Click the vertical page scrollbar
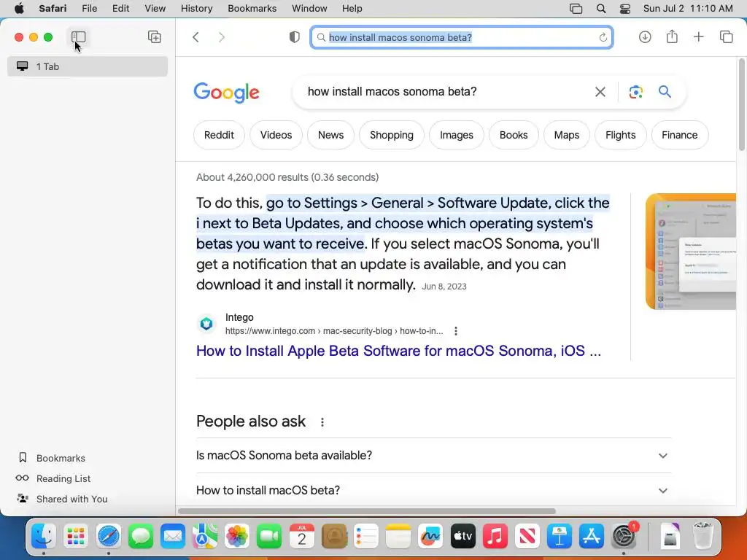 coord(742,105)
